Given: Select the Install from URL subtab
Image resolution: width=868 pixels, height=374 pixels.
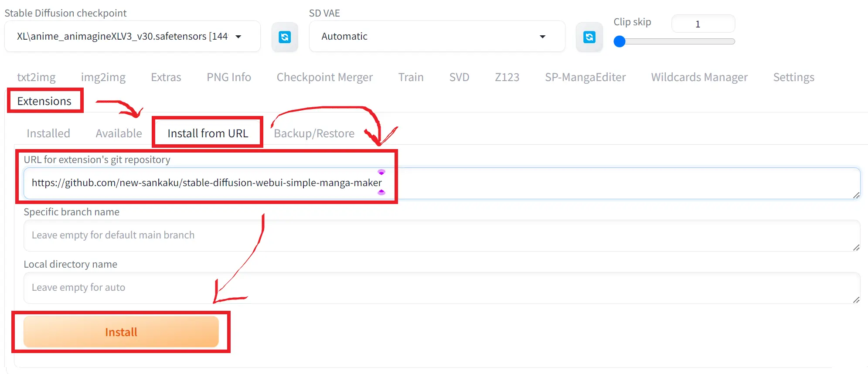Looking at the screenshot, I should point(208,133).
